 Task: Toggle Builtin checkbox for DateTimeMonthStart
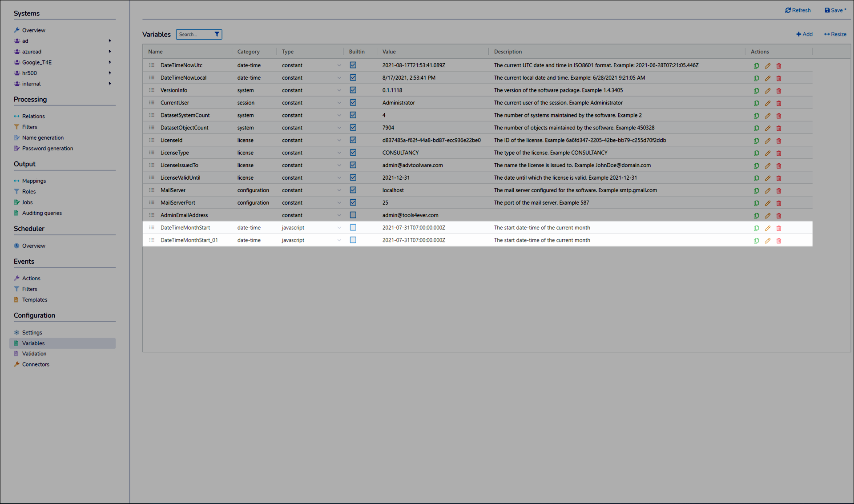click(353, 227)
